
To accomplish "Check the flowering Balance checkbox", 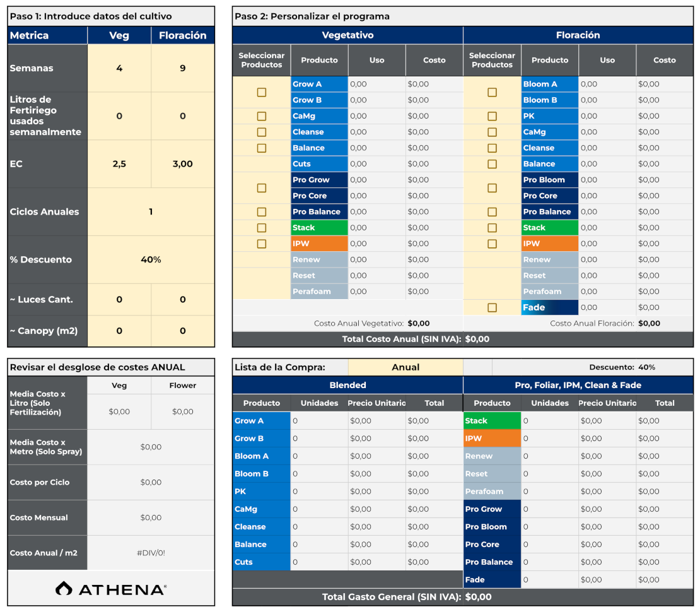I will pyautogui.click(x=492, y=164).
